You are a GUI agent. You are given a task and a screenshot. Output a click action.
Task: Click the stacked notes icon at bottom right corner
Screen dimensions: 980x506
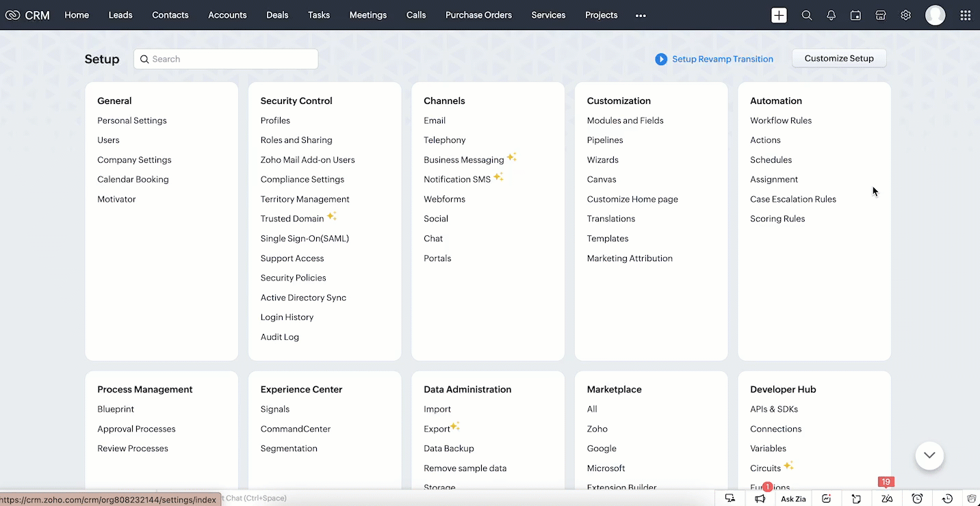(972, 498)
